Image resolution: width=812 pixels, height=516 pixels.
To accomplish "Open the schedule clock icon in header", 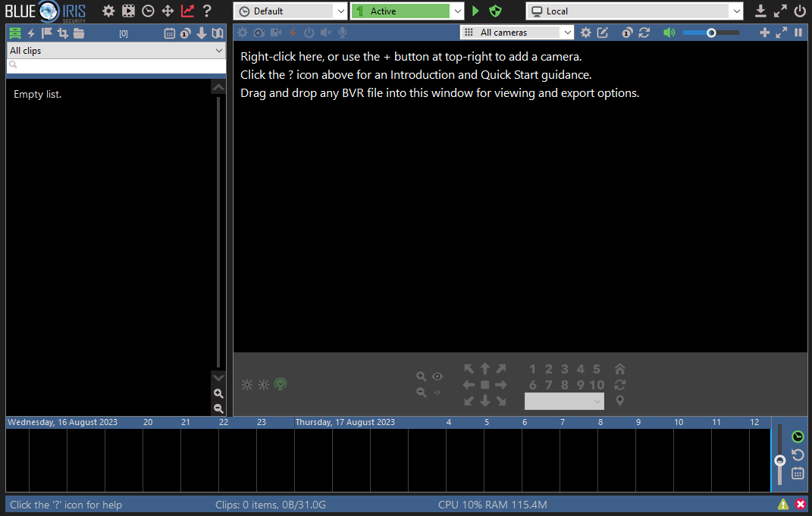I will pyautogui.click(x=148, y=11).
